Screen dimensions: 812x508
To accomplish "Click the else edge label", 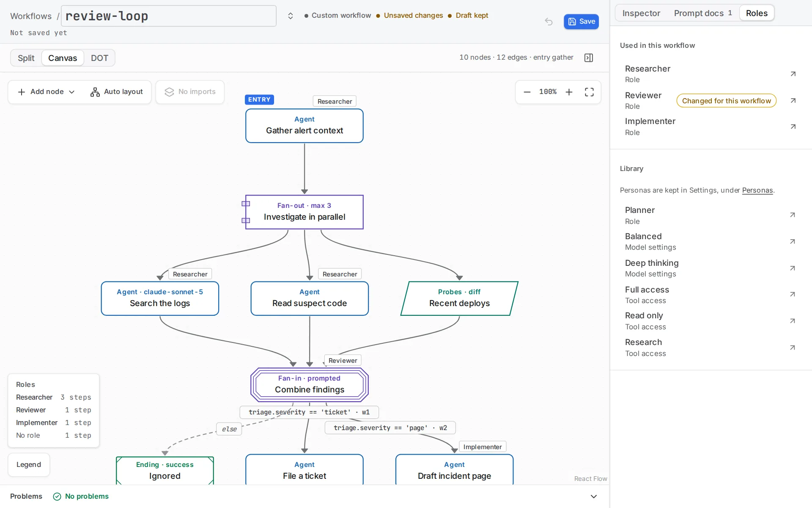I will [x=229, y=429].
